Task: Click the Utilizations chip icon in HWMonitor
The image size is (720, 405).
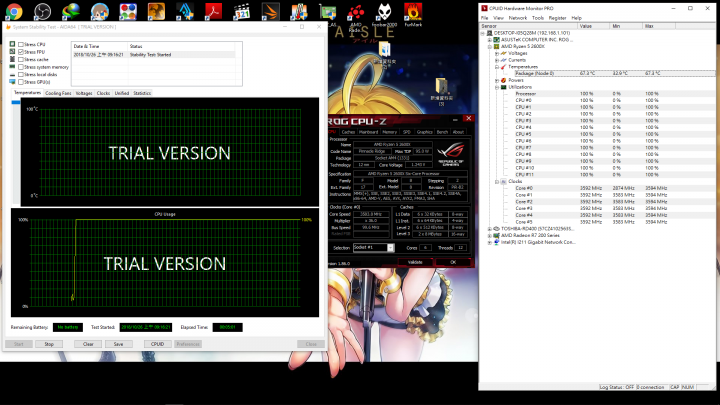Action: [503, 87]
